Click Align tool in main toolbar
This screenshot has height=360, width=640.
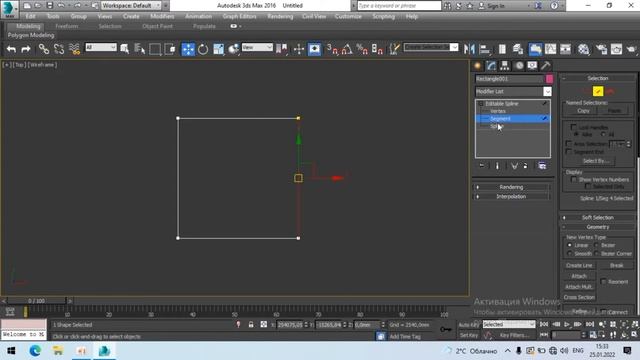[484, 49]
